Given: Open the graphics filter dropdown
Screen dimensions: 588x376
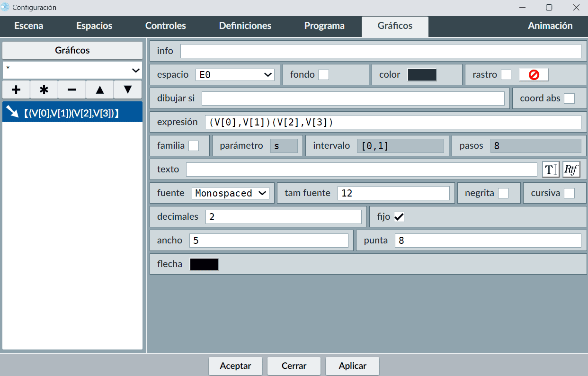Looking at the screenshot, I should pyautogui.click(x=72, y=70).
